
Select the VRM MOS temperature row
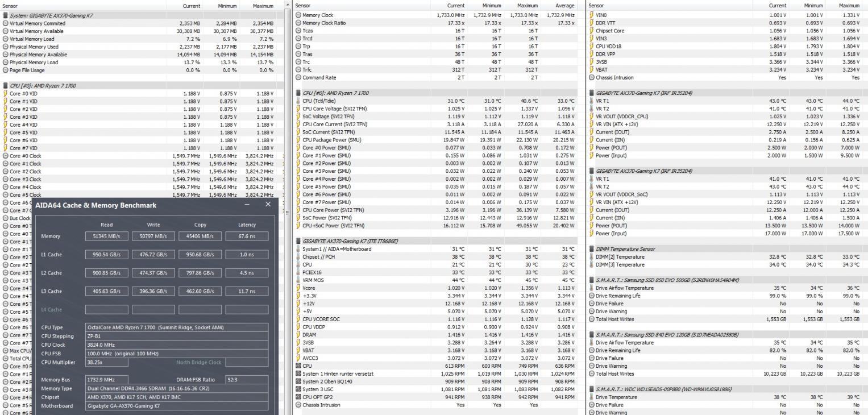point(435,280)
